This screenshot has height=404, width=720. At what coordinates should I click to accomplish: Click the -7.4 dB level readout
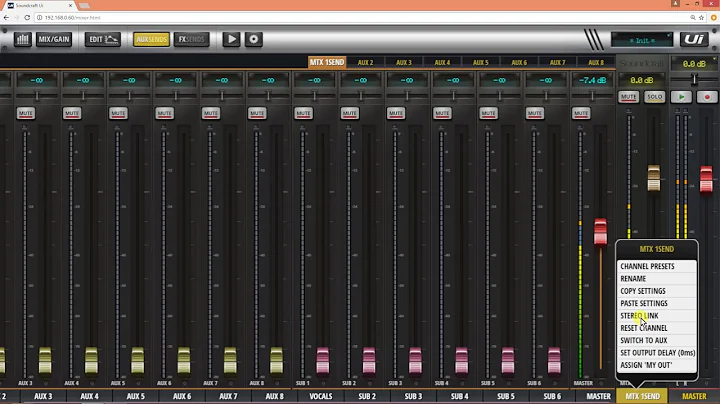(x=592, y=80)
